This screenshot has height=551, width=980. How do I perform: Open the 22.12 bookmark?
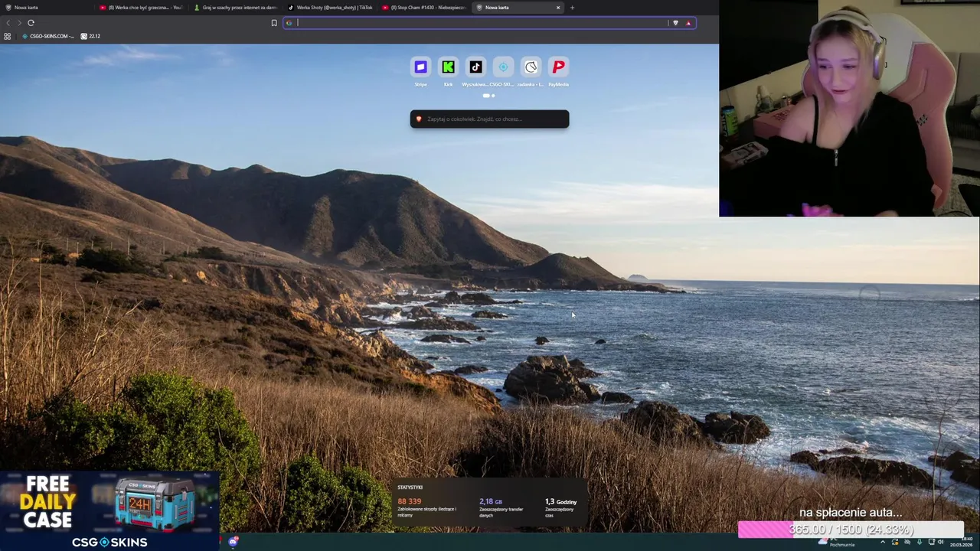pos(90,36)
